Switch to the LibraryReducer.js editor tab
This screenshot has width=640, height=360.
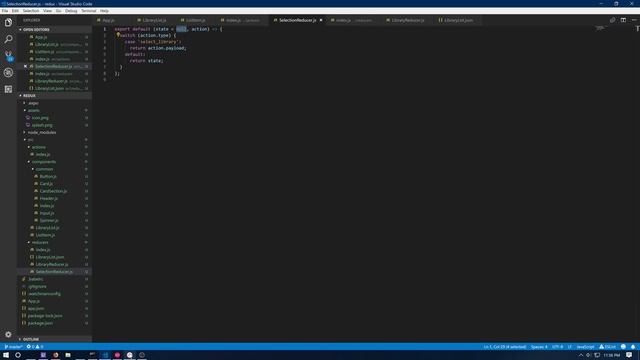point(407,20)
